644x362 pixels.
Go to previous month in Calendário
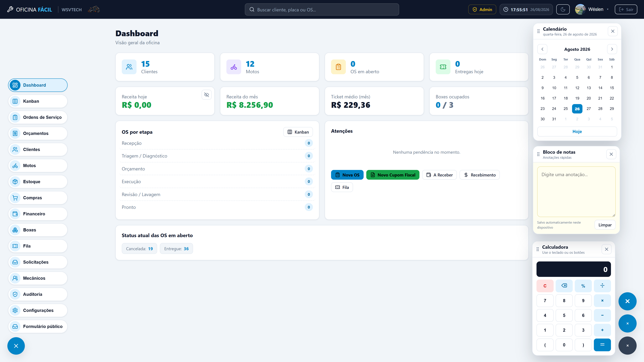[x=542, y=49]
